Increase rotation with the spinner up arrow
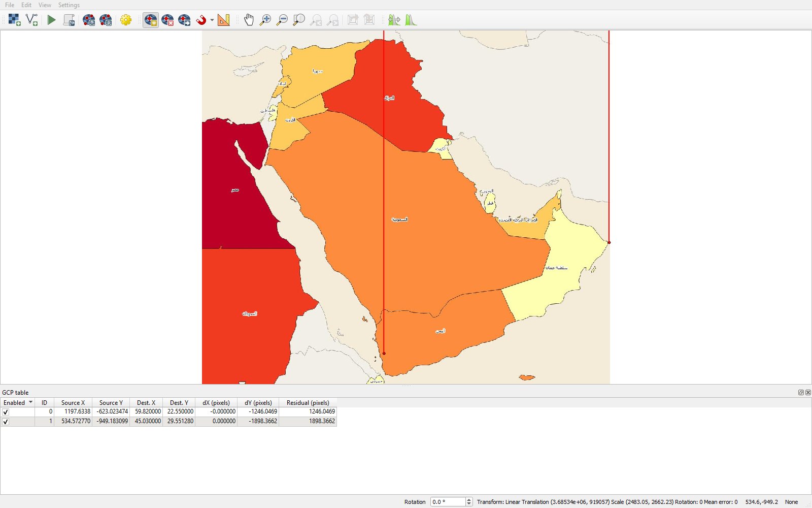 [x=469, y=500]
